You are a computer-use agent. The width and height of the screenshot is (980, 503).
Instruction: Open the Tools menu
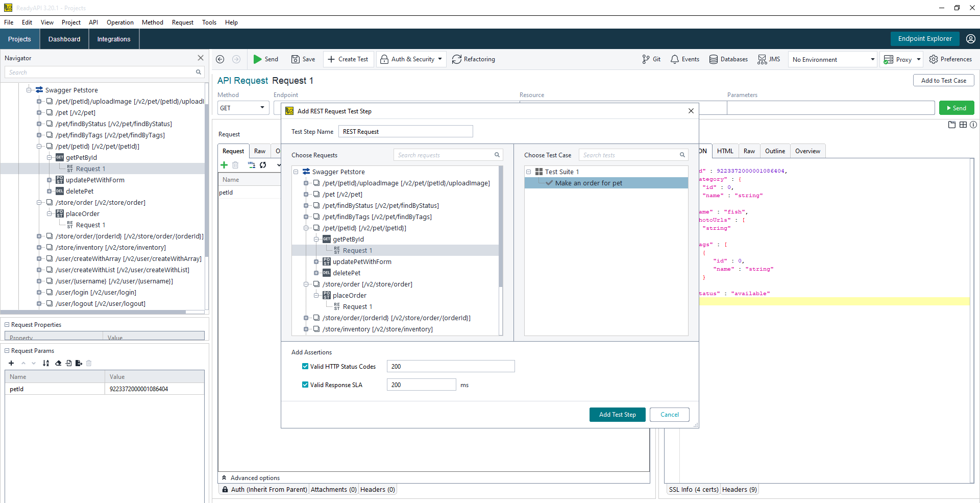pos(209,22)
